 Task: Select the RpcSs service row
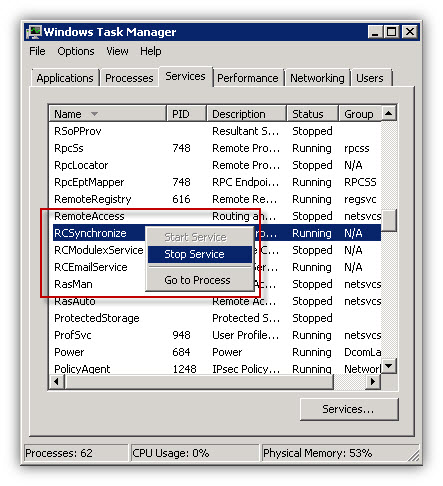tap(215, 148)
